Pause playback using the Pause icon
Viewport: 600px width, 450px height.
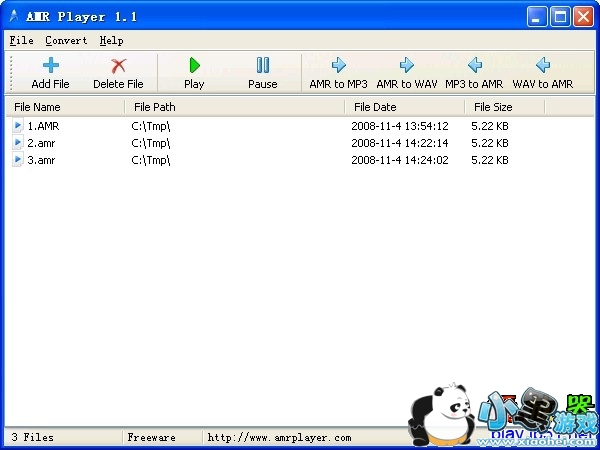(262, 66)
